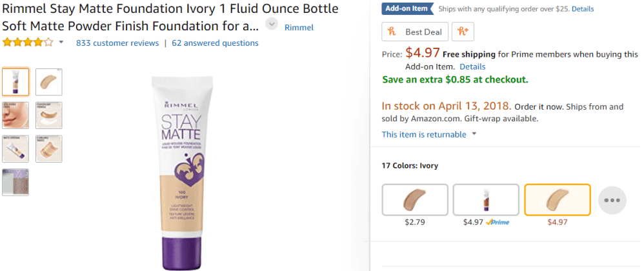The height and width of the screenshot is (271, 644).
Task: Select the matte coverage tube thumbnail
Action: 15,148
